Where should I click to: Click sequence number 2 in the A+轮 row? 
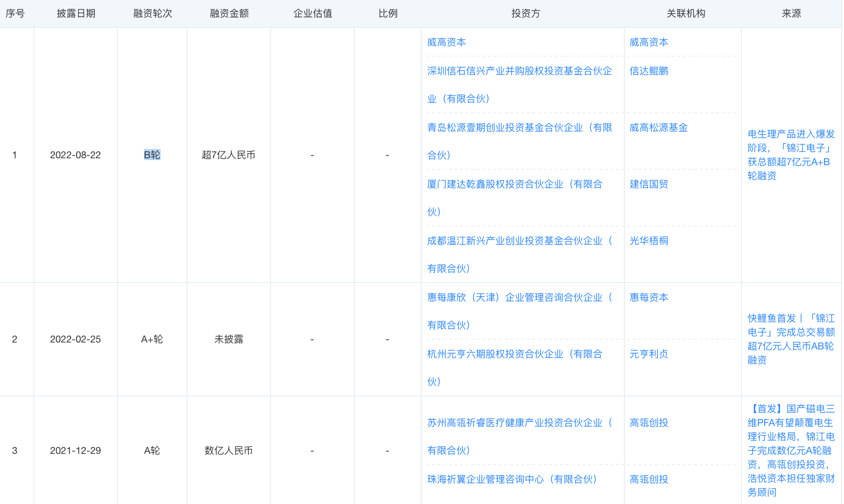tap(15, 339)
